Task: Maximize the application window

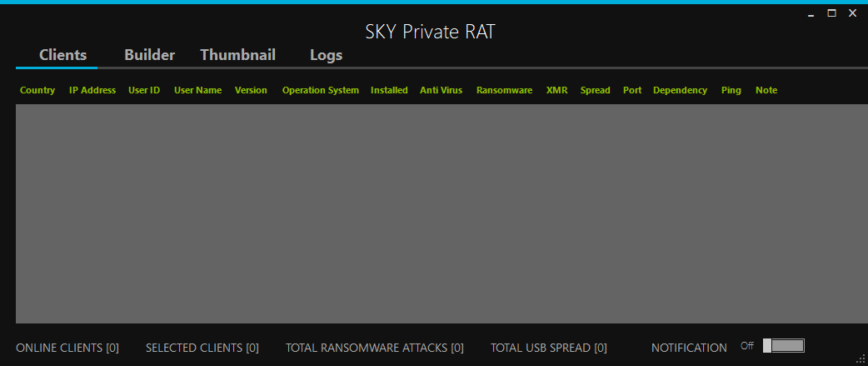Action: click(x=831, y=13)
